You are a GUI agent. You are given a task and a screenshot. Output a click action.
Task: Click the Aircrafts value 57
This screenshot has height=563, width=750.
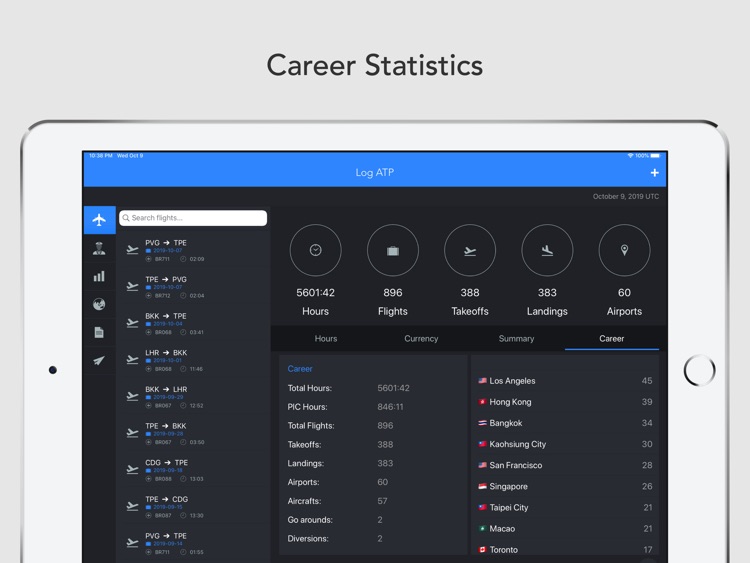coord(382,501)
